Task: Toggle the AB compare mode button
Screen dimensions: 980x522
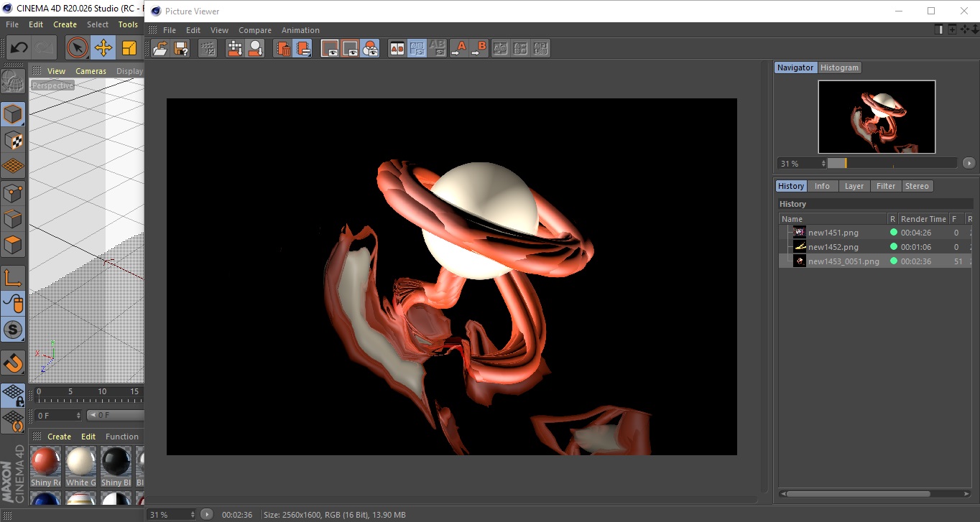Action: [x=397, y=48]
